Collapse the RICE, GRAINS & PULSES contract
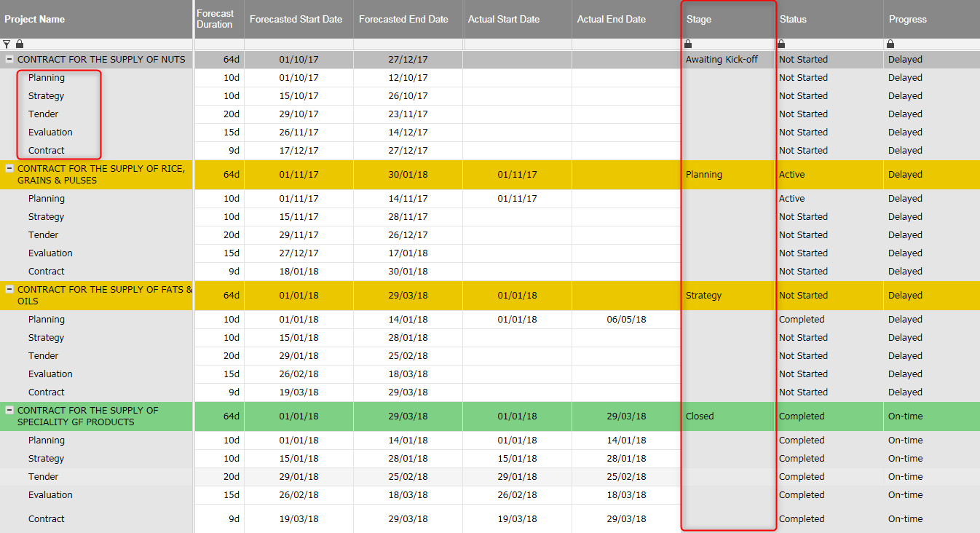The height and width of the screenshot is (533, 980). (9, 168)
